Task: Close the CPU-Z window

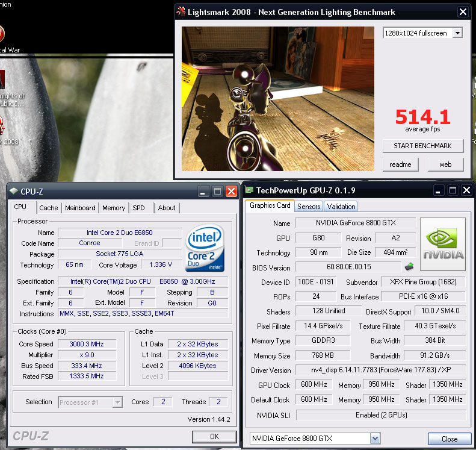Action: coord(231,192)
